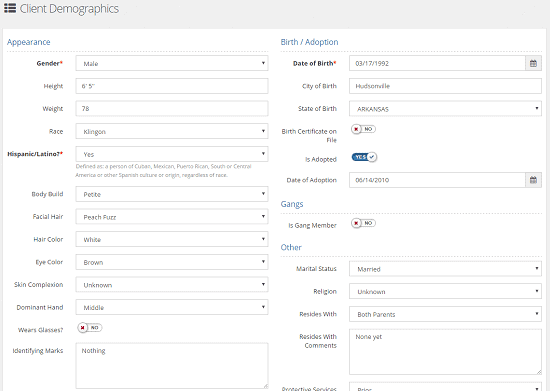Expand the Resides With dropdown
The width and height of the screenshot is (550, 391).
[445, 314]
